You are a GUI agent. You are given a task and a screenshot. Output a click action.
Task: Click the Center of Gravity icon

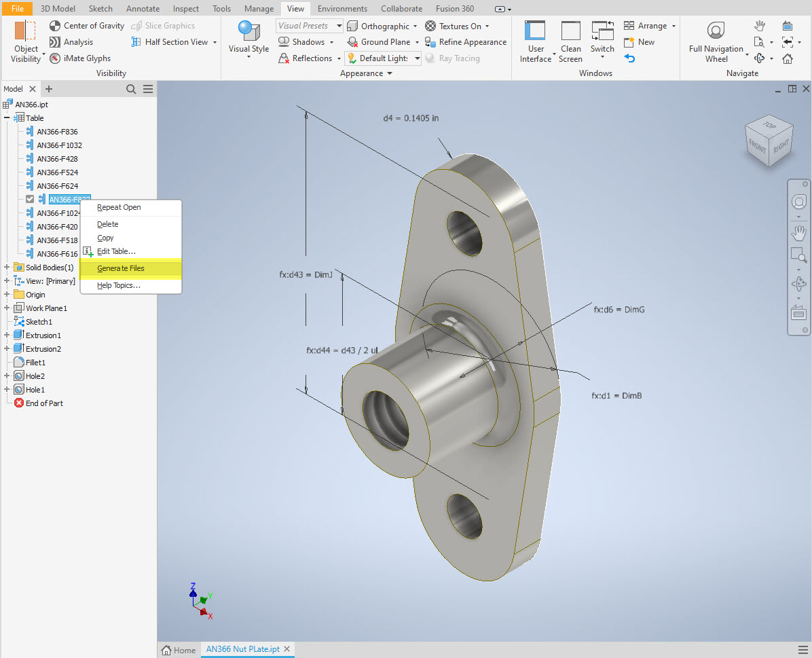(x=56, y=26)
